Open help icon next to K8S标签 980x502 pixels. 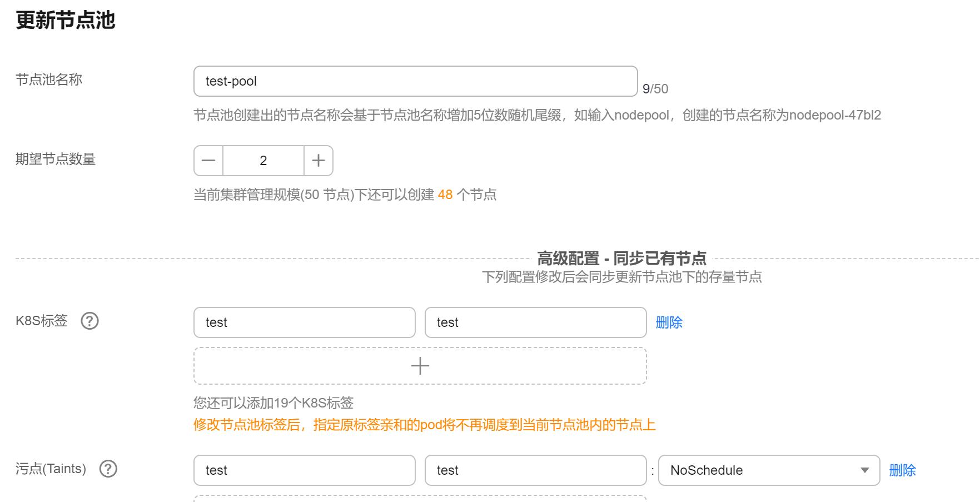[90, 321]
